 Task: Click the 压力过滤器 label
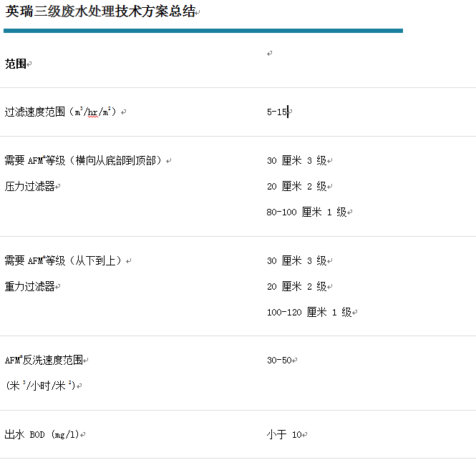[30, 186]
